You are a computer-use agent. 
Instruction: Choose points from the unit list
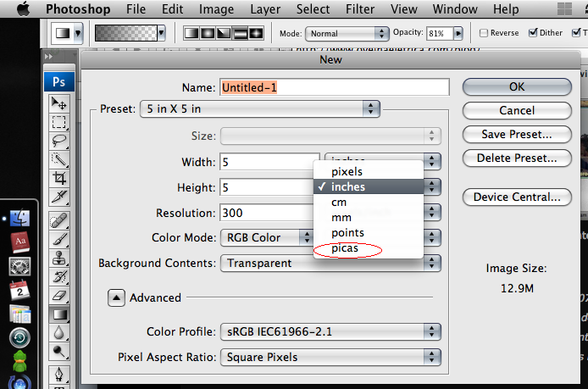point(369,233)
